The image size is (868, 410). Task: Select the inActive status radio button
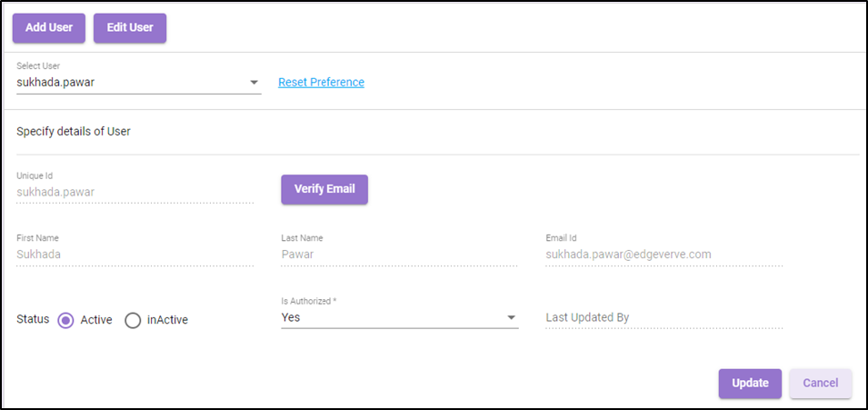pyautogui.click(x=133, y=320)
